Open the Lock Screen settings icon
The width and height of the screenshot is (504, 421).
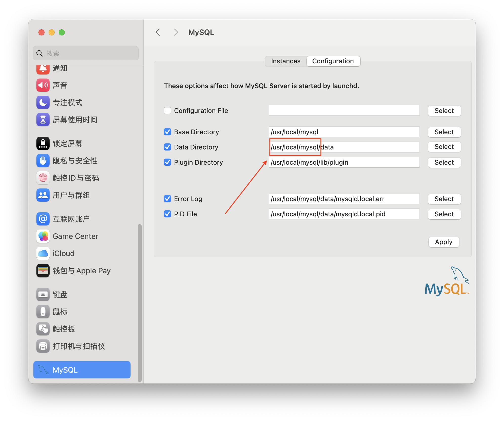pyautogui.click(x=43, y=144)
